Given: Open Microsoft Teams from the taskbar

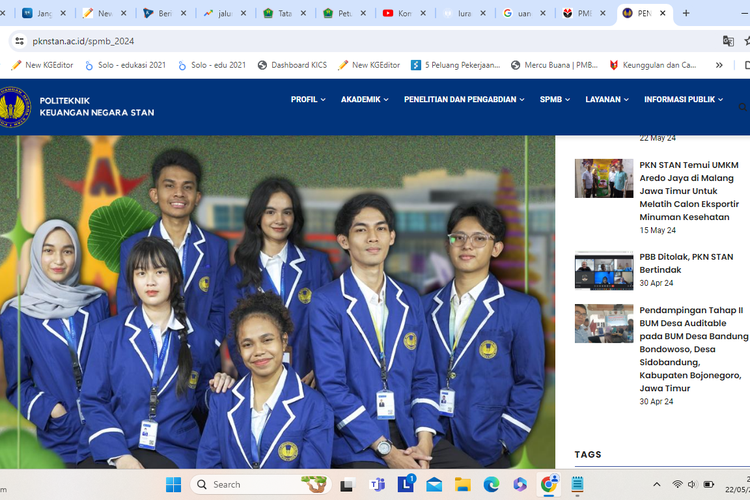Looking at the screenshot, I should coord(378,485).
